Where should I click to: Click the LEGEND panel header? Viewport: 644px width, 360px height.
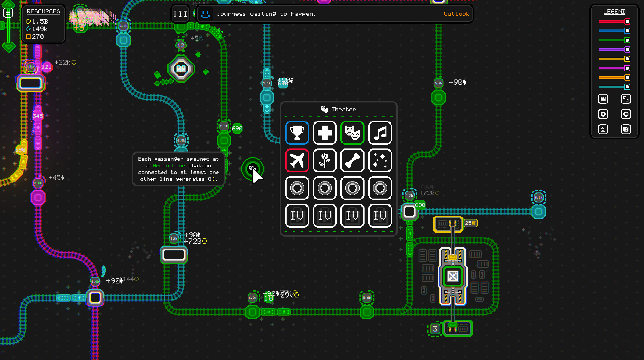pyautogui.click(x=614, y=12)
